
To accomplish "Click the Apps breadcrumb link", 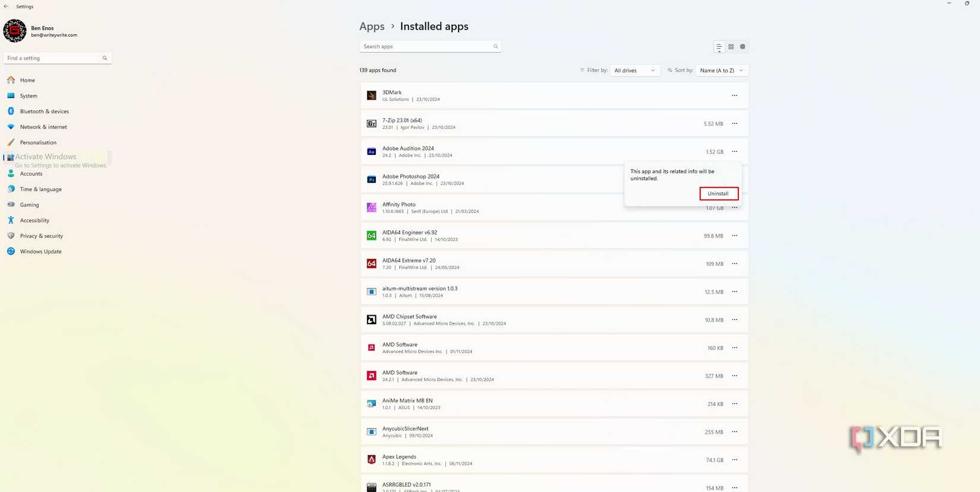I will pyautogui.click(x=372, y=27).
